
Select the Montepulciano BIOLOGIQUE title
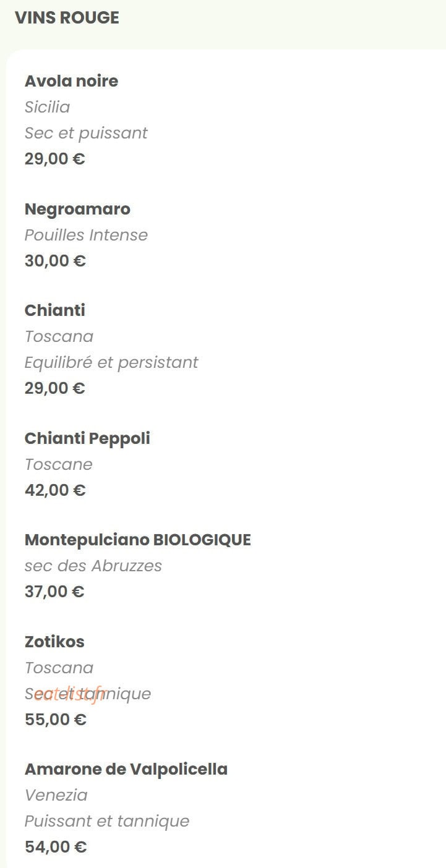coord(138,540)
